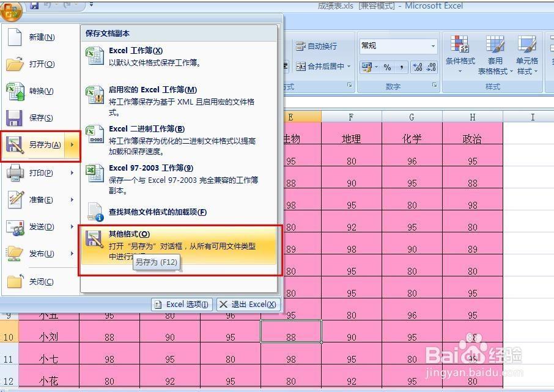
Task: Select column G header
Action: (412, 117)
